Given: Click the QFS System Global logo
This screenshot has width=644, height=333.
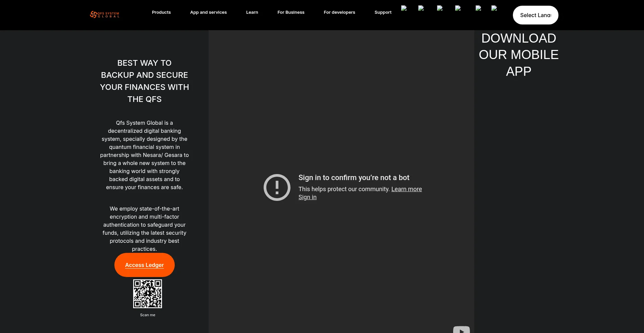Looking at the screenshot, I should pyautogui.click(x=105, y=14).
